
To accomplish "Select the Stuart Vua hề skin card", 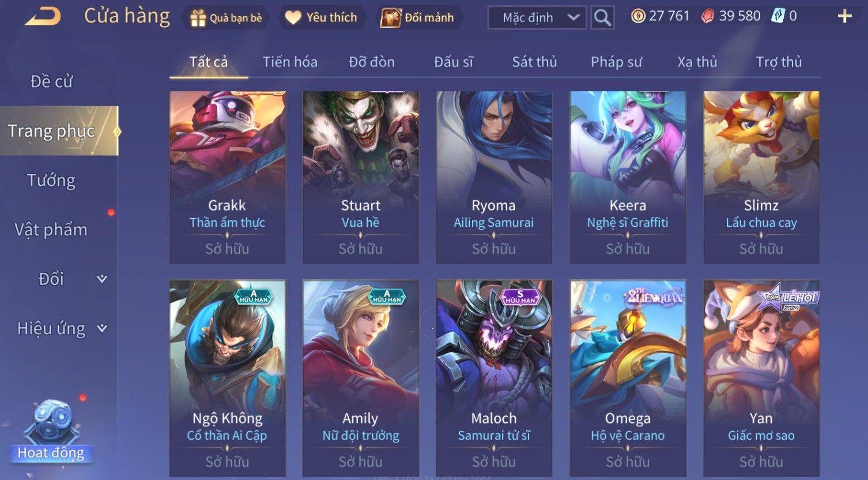I will 361,177.
